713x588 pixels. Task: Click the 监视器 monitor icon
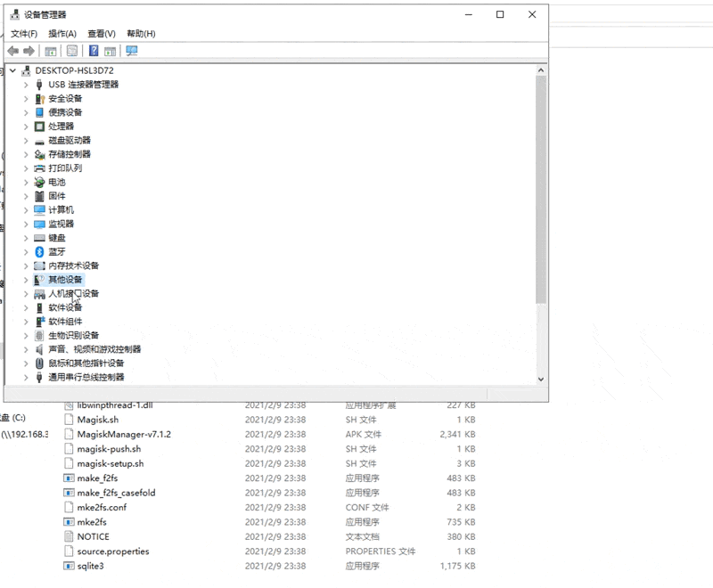point(39,224)
